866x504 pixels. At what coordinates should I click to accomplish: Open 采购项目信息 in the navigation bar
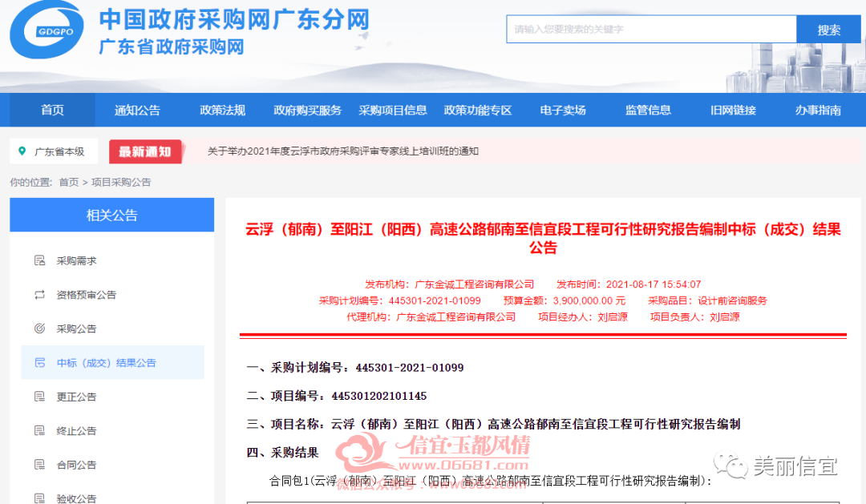[x=393, y=110]
